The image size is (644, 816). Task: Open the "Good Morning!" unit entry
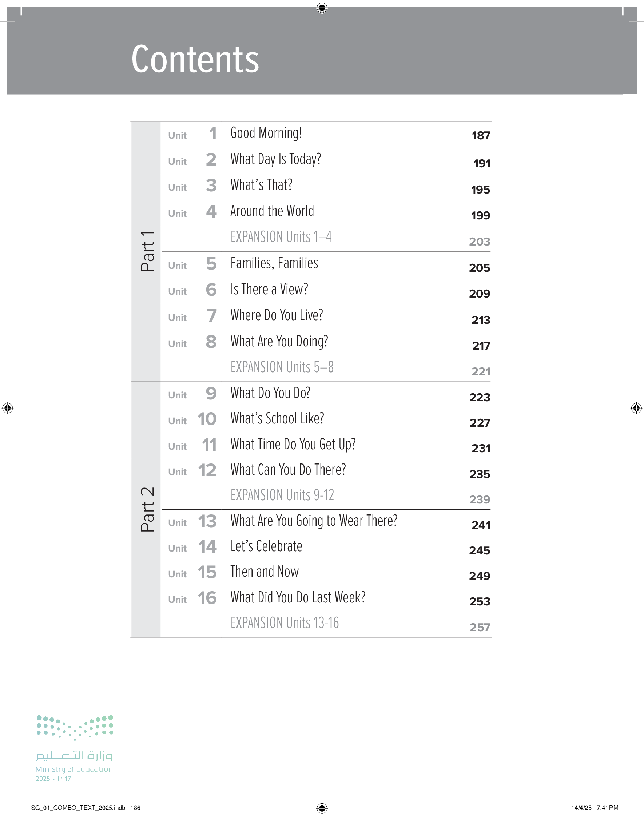point(266,133)
